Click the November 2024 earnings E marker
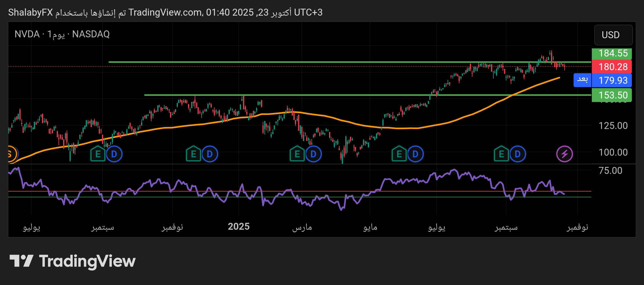The height and width of the screenshot is (285, 644). [194, 154]
